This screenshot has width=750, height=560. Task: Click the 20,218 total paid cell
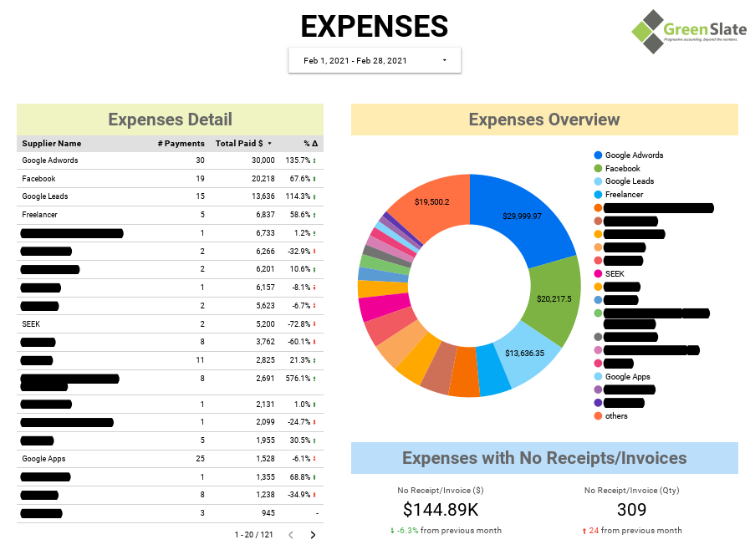click(263, 178)
